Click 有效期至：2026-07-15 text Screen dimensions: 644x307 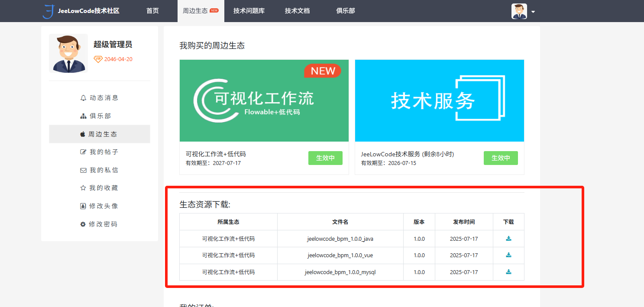tap(388, 163)
